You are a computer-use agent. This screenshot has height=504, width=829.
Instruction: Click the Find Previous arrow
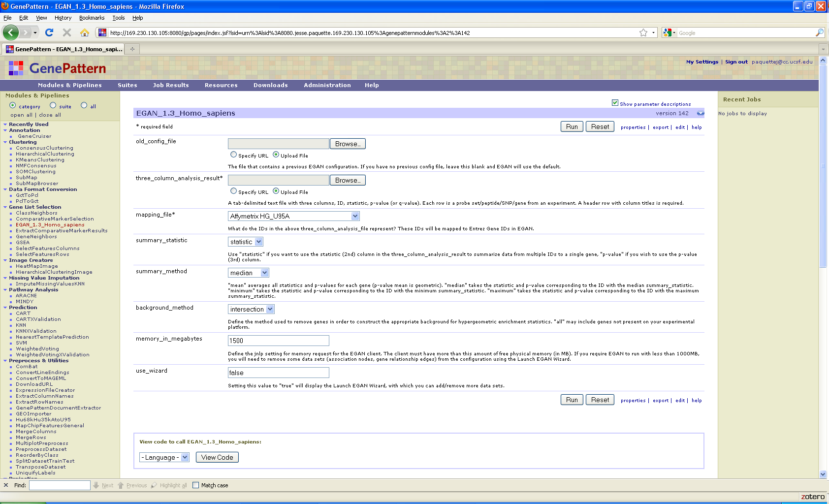121,485
